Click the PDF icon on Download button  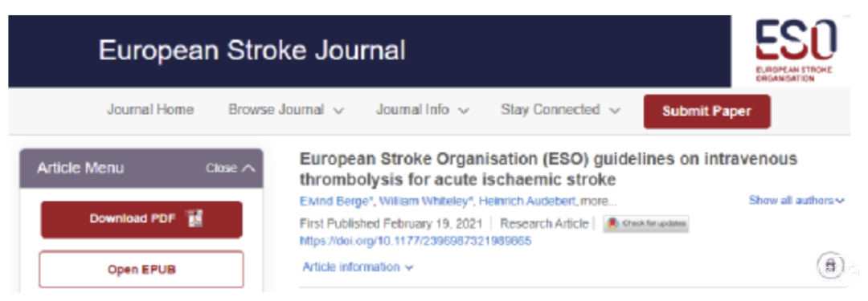click(194, 219)
